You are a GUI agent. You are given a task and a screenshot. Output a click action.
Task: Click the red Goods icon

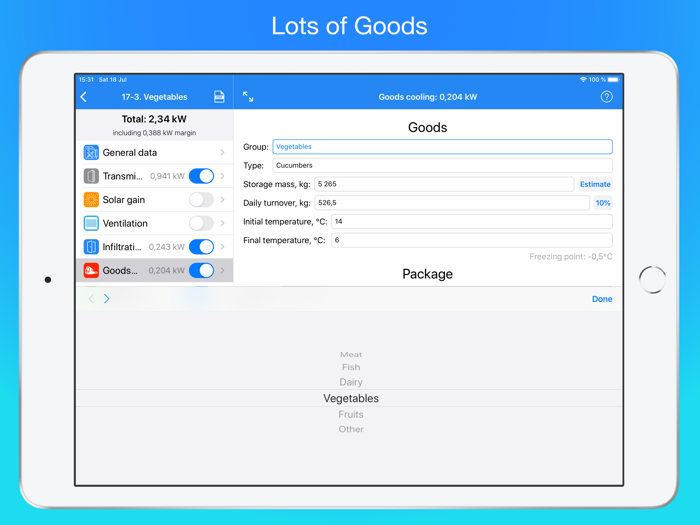[x=91, y=271]
